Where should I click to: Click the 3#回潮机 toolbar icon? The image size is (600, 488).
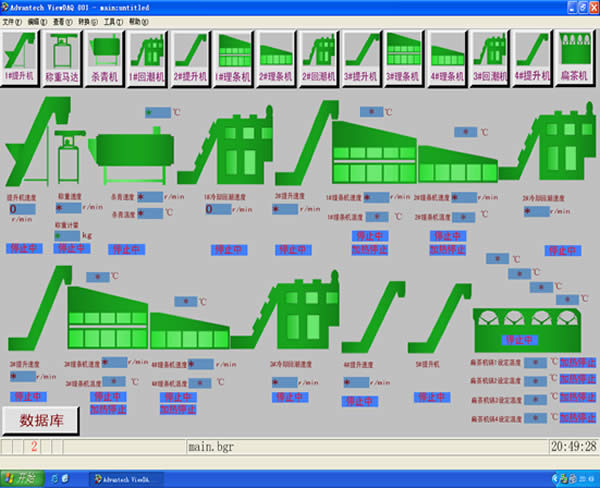[490, 55]
